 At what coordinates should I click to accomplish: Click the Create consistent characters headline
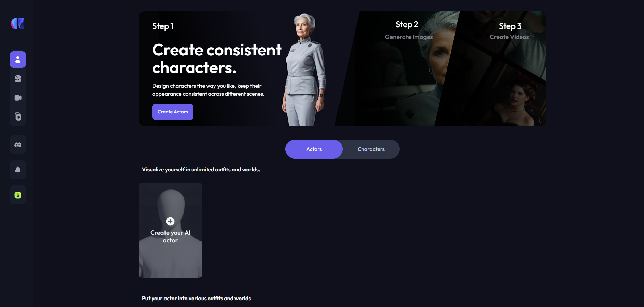[217, 59]
